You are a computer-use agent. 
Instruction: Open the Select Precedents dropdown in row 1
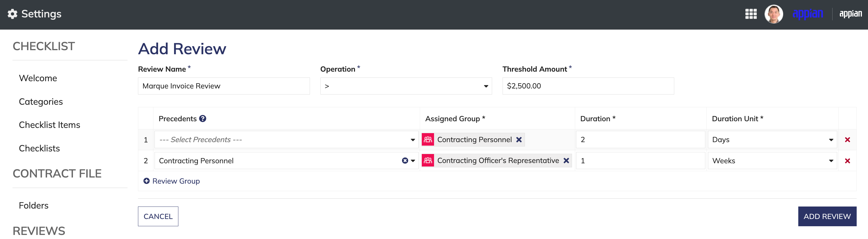pyautogui.click(x=286, y=139)
